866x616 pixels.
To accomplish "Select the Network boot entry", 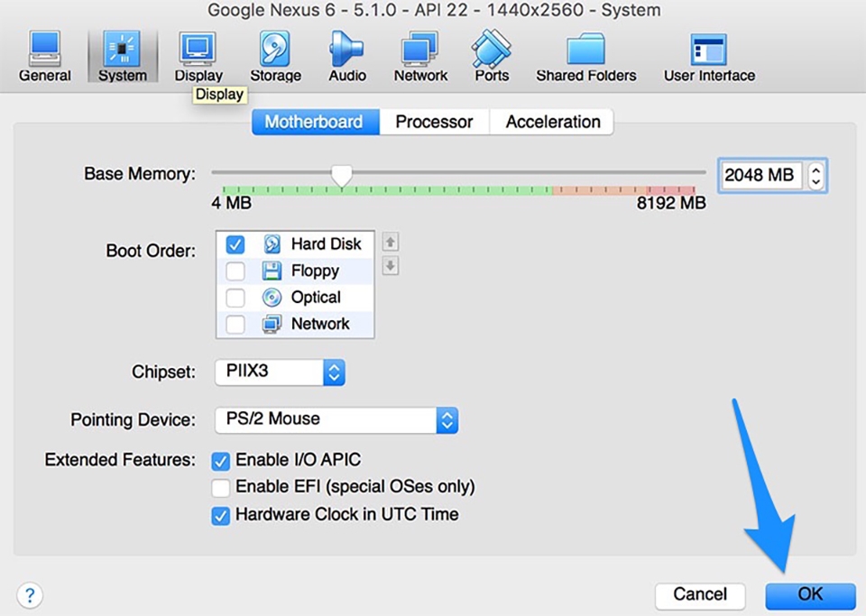I will (295, 324).
